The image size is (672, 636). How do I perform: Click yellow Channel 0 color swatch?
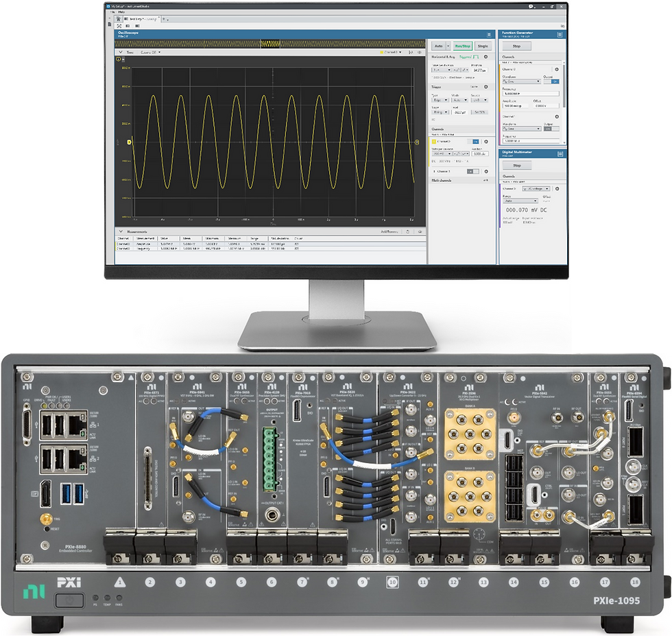pos(433,141)
